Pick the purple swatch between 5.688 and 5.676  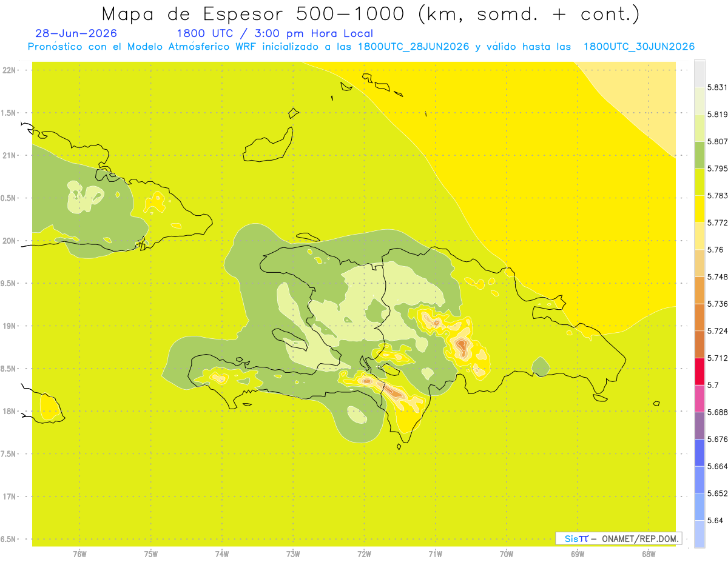point(699,426)
